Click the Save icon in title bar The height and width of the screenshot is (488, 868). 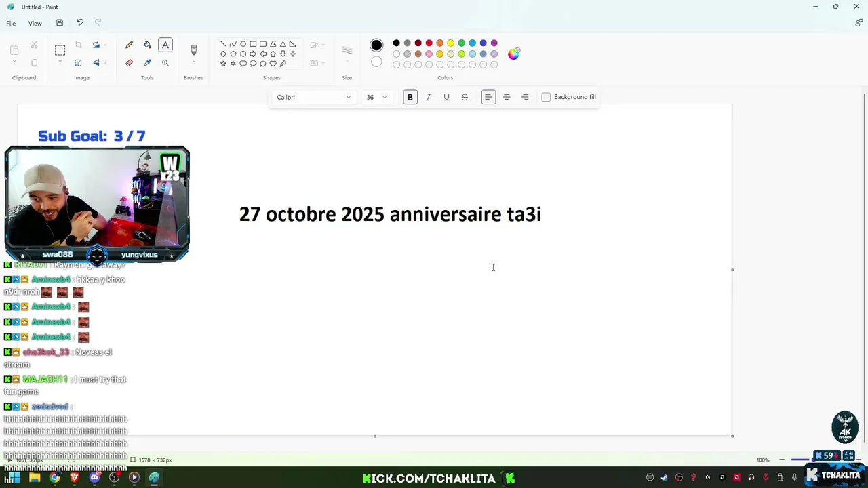(x=60, y=23)
